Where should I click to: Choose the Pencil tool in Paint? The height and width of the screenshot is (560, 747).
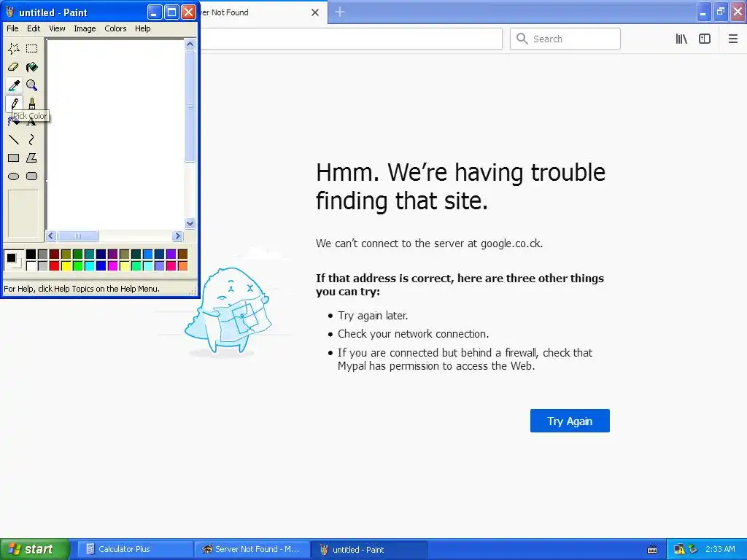coord(14,104)
